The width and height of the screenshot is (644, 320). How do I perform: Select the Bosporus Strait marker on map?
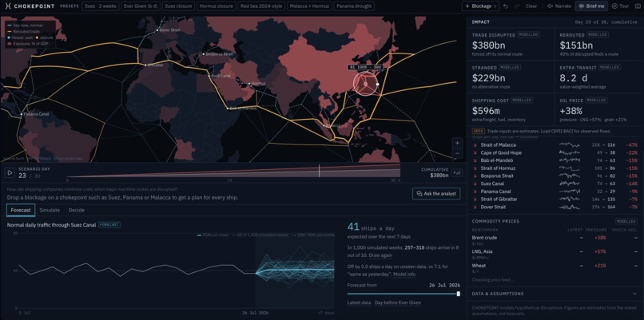(x=203, y=54)
